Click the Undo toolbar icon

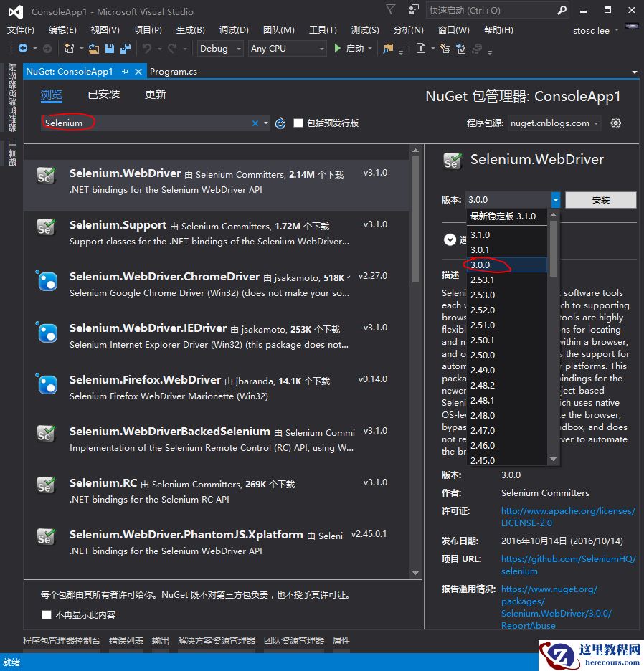pyautogui.click(x=147, y=49)
